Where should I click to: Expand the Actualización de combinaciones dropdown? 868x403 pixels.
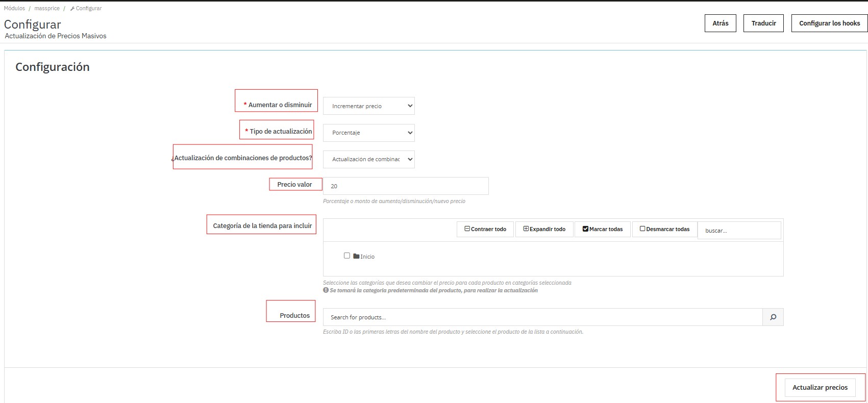[368, 159]
